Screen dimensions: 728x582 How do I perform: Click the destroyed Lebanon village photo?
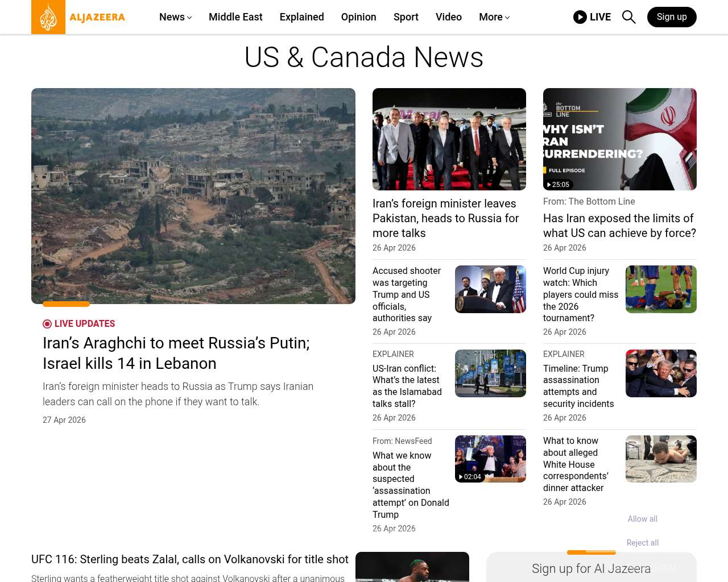coord(193,196)
